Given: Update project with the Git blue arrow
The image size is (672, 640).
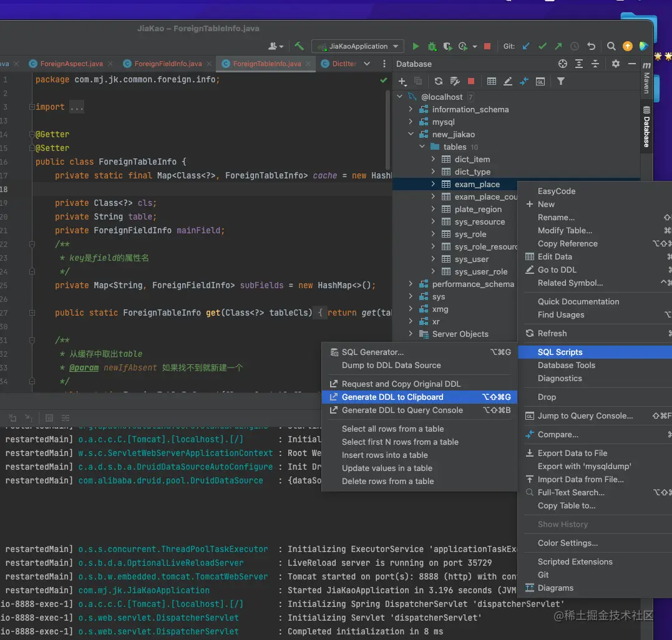Looking at the screenshot, I should pyautogui.click(x=526, y=46).
